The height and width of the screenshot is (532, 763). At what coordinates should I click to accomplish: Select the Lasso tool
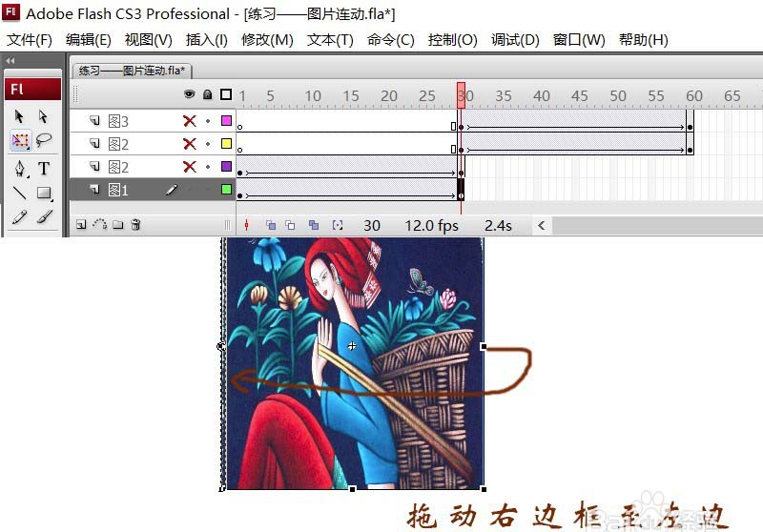(x=44, y=140)
